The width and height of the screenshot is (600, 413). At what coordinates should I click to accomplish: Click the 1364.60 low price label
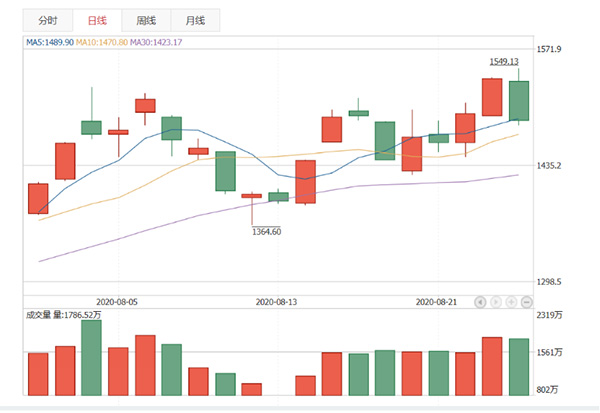pos(265,232)
